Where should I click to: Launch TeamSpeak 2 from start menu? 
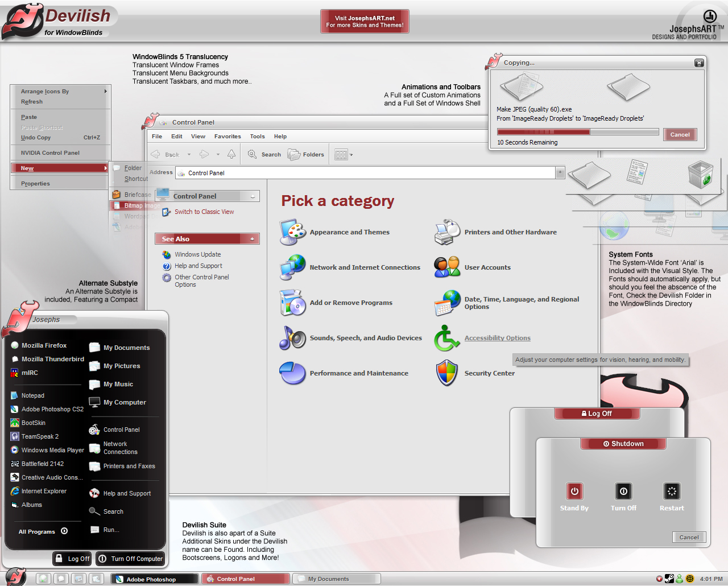(x=34, y=436)
